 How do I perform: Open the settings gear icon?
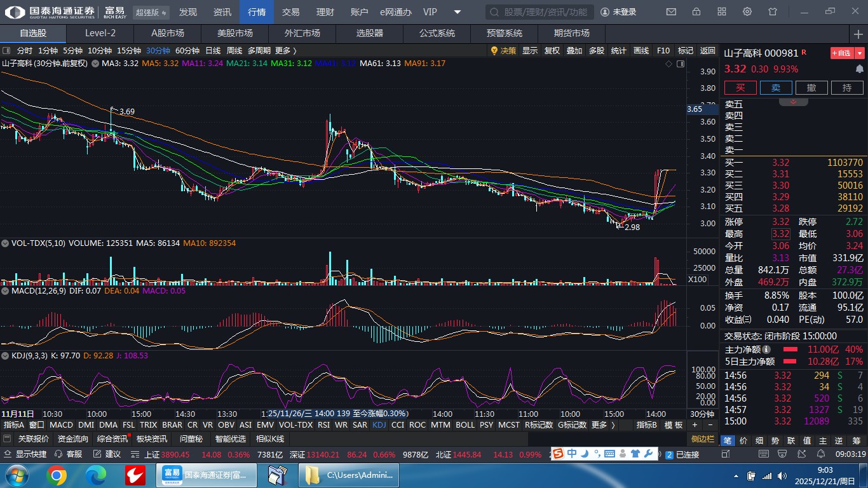[747, 12]
